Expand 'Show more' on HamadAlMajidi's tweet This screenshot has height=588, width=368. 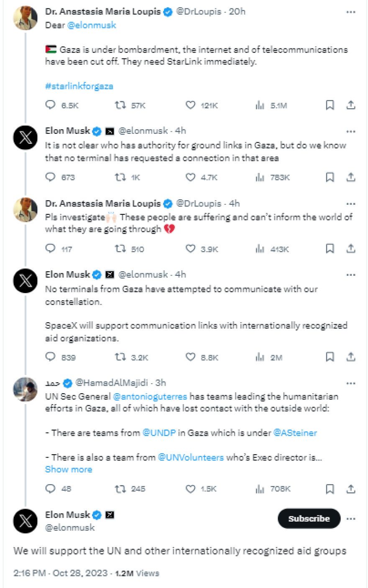69,469
